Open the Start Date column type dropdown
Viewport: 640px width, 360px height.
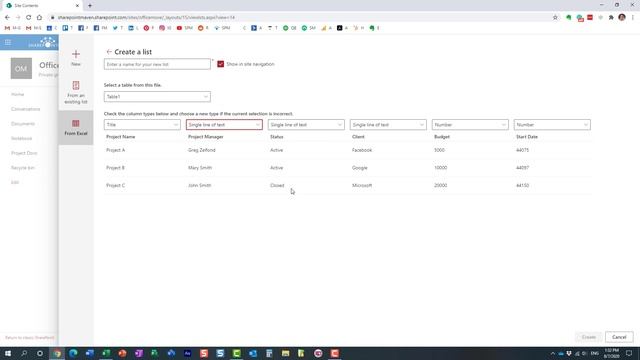pyautogui.click(x=552, y=124)
